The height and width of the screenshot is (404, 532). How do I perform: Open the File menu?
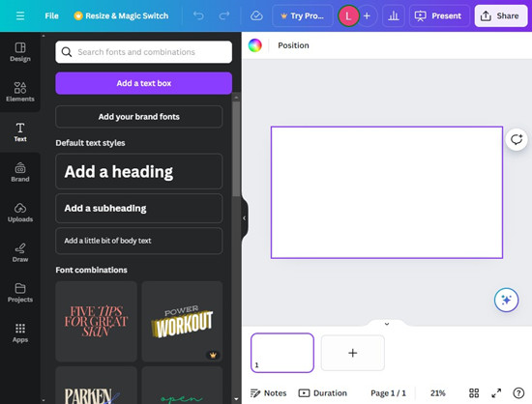[x=51, y=15]
